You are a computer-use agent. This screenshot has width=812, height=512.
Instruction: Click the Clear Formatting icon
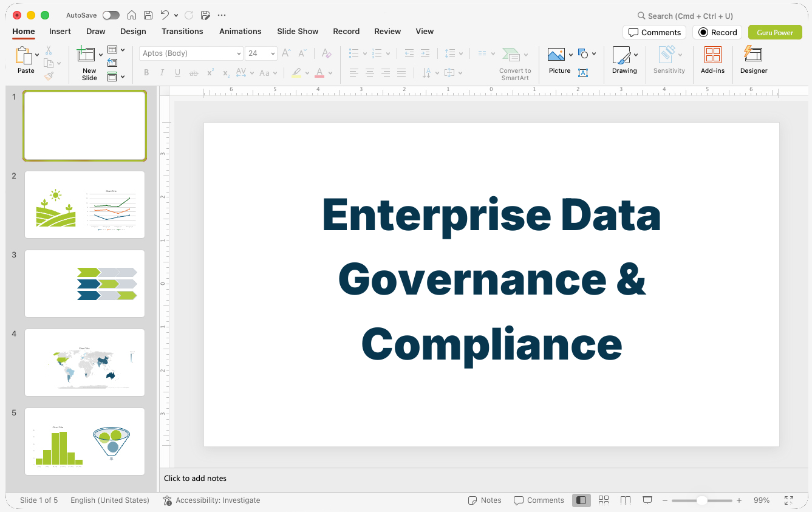(327, 53)
